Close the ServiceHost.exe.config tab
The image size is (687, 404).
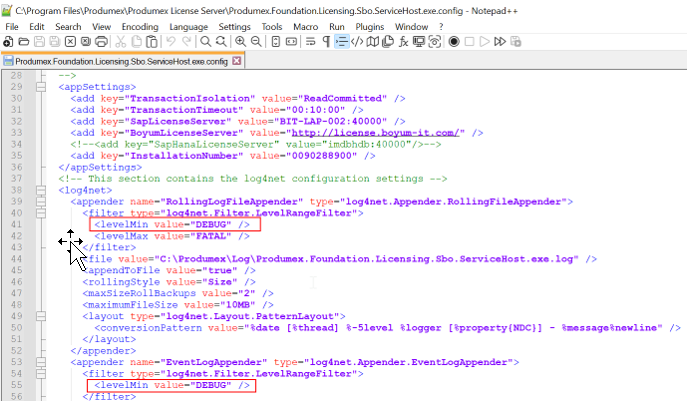click(x=237, y=61)
